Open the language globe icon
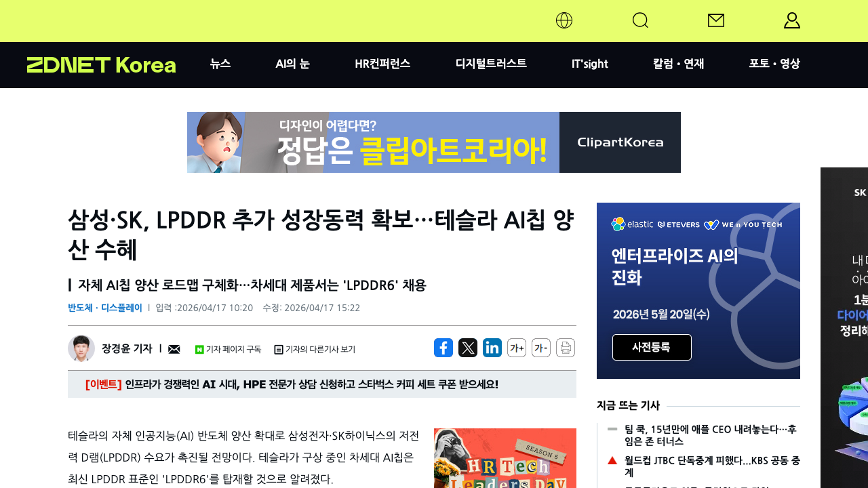Viewport: 868px width, 488px height. [564, 20]
